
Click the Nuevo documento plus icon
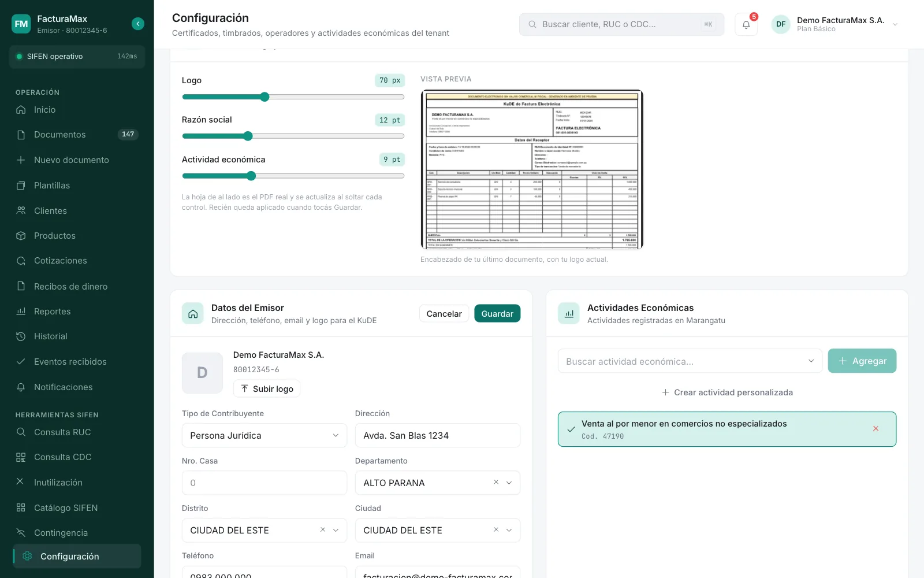point(21,160)
